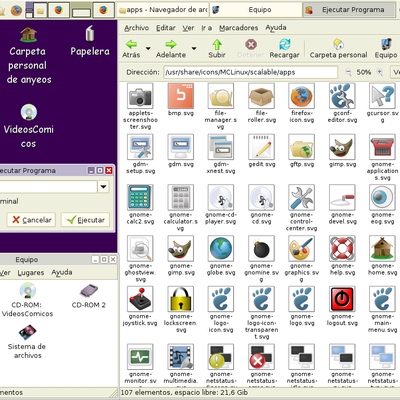Open Carpeta personal from the toolbar
Image resolution: width=400 pixels, height=400 pixels.
pos(338,49)
